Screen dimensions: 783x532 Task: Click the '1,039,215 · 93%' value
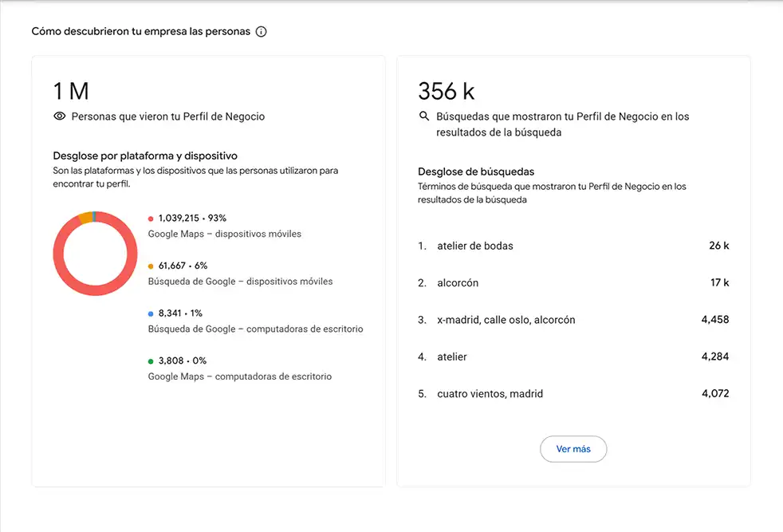pos(192,218)
